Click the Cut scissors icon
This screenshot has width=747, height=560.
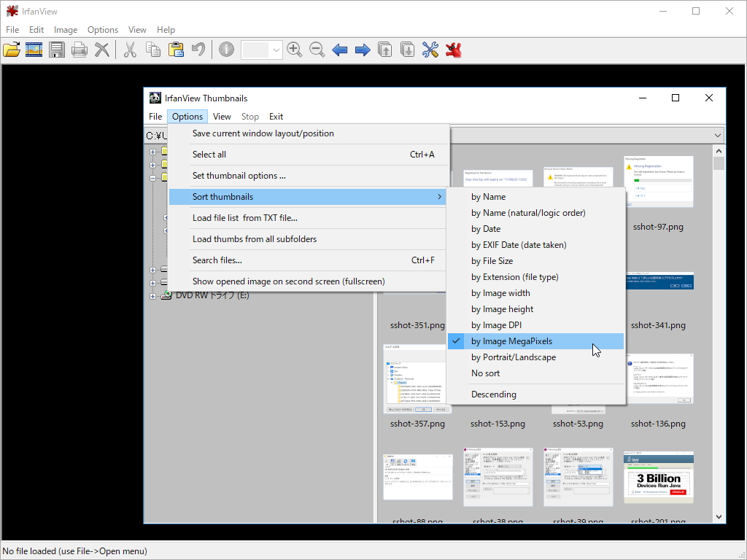coord(130,50)
